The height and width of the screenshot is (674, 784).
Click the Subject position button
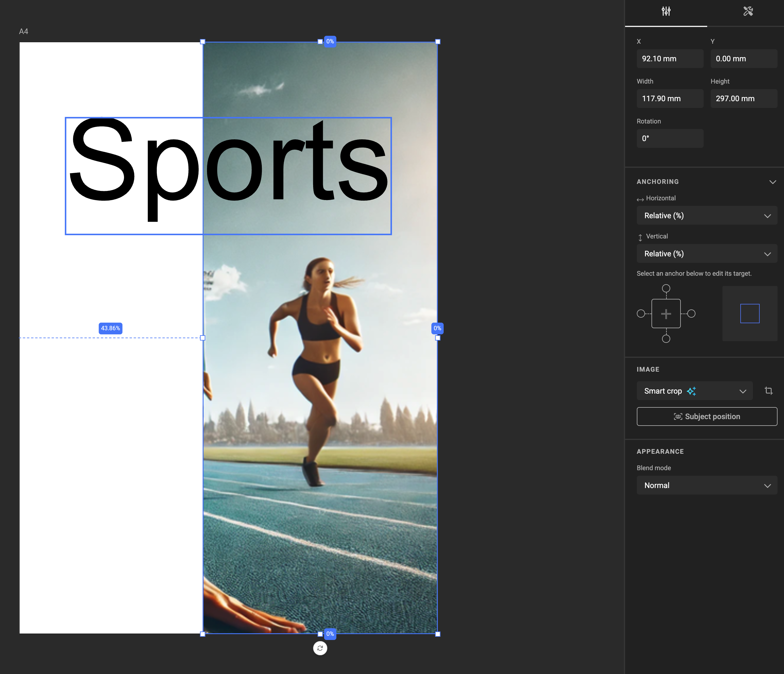[x=707, y=416]
